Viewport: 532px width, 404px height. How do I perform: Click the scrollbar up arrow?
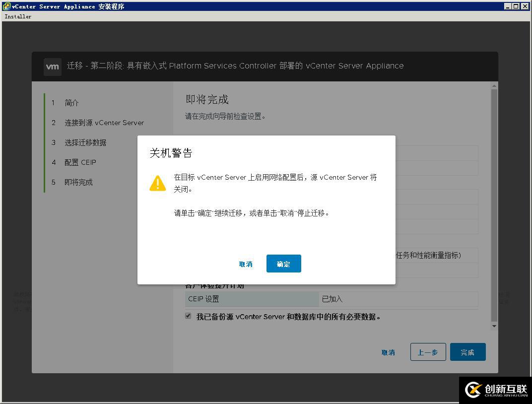(494, 86)
